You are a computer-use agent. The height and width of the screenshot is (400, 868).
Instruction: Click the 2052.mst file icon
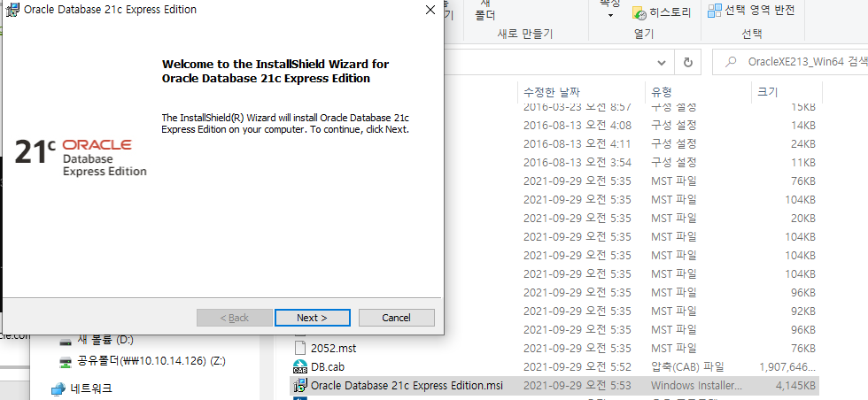point(300,348)
